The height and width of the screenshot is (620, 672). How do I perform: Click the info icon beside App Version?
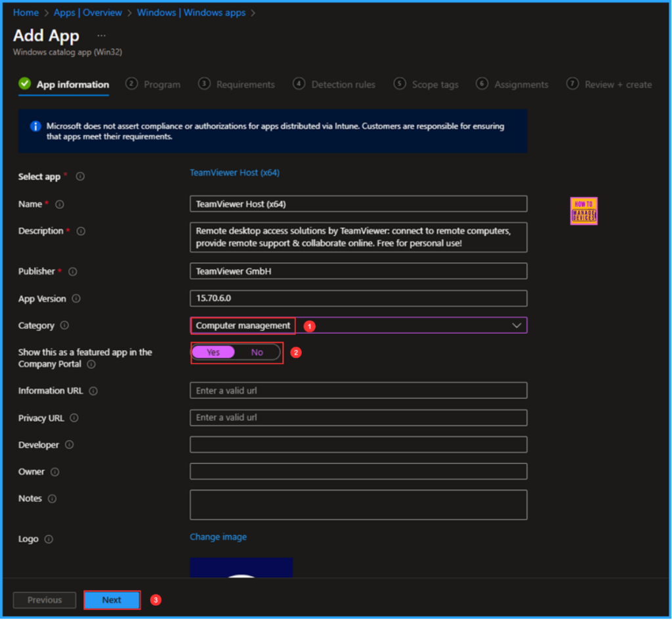click(77, 298)
